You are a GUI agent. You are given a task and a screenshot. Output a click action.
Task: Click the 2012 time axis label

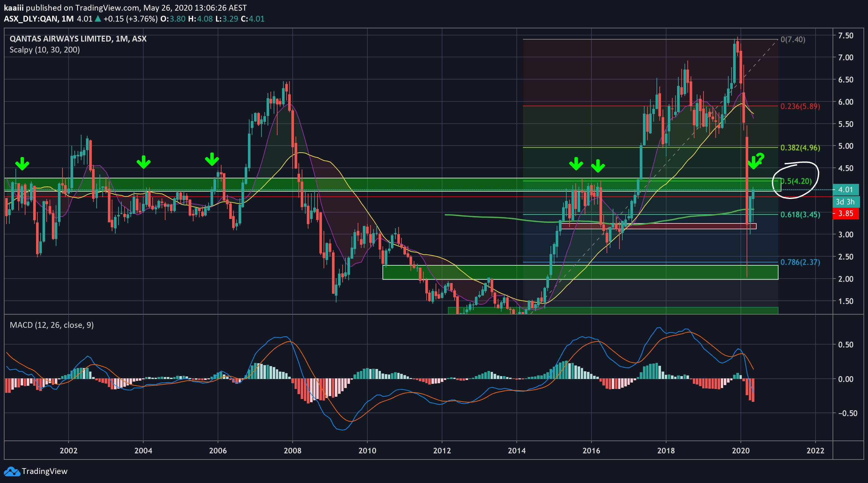[442, 451]
